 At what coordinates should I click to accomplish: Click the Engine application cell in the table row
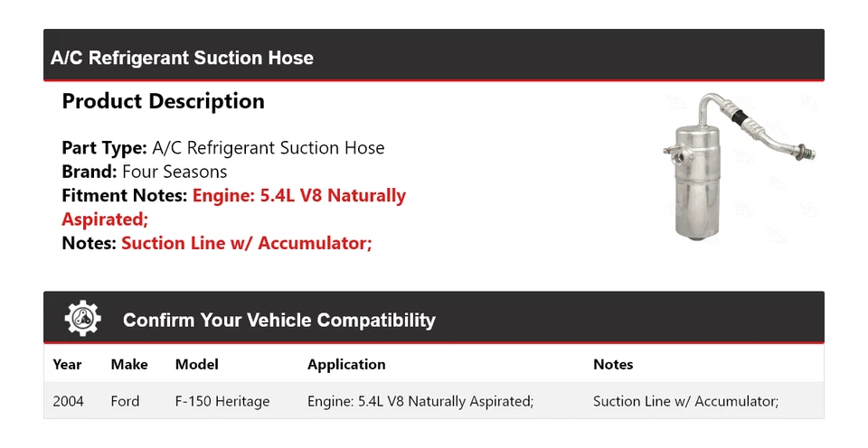coord(420,401)
